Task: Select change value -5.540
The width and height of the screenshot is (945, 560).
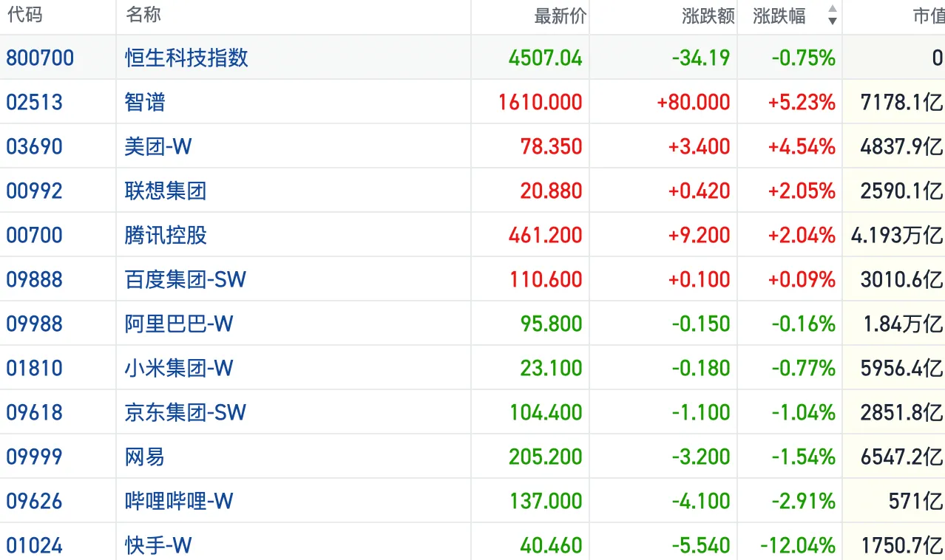Action: pos(701,545)
